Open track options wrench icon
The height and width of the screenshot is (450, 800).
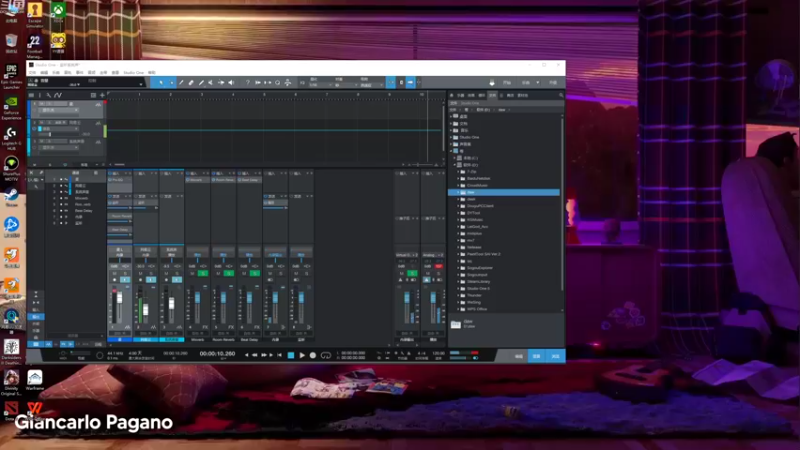pos(48,95)
